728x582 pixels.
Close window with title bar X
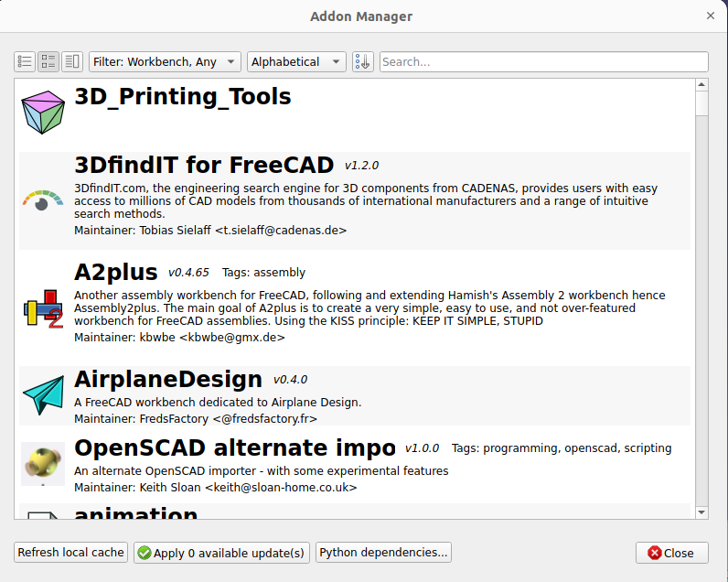pyautogui.click(x=710, y=16)
